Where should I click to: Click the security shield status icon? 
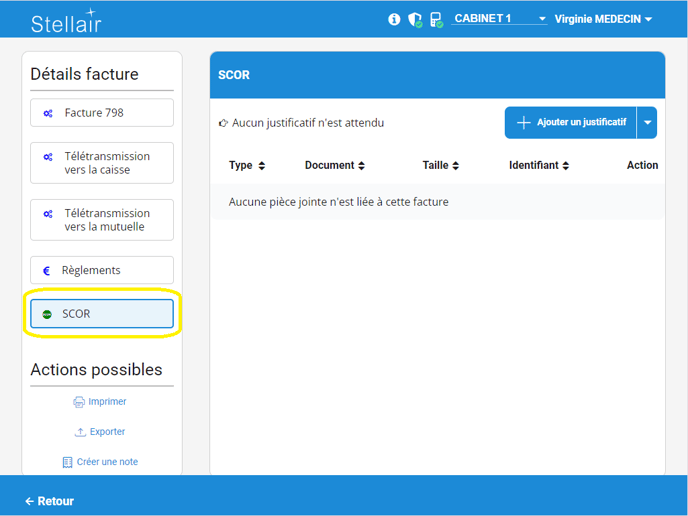(414, 19)
